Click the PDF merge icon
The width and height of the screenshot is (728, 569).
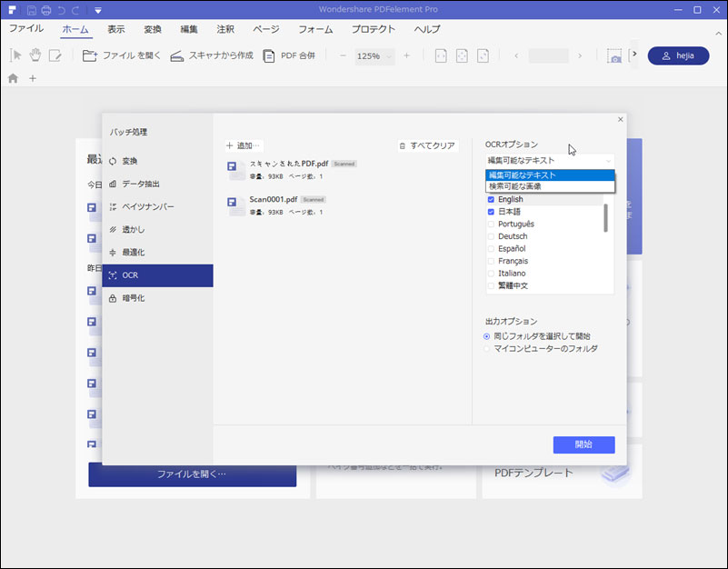click(x=268, y=55)
